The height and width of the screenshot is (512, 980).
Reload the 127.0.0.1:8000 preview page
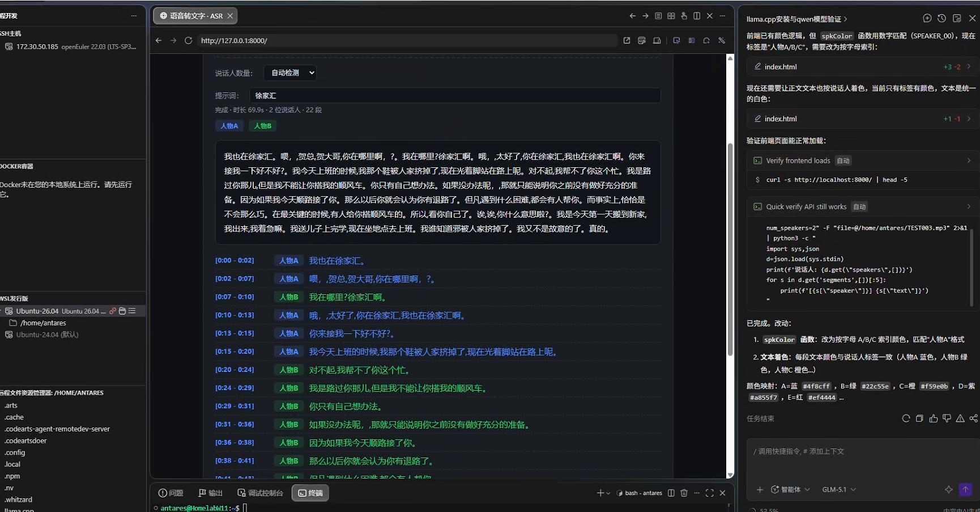click(x=189, y=41)
